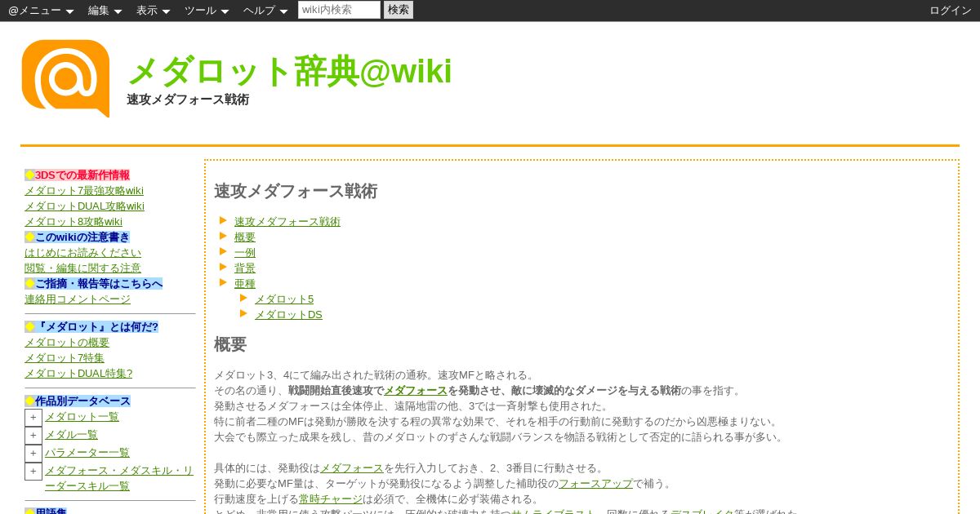Click the ログイン link
This screenshot has height=514, width=980.
951,11
